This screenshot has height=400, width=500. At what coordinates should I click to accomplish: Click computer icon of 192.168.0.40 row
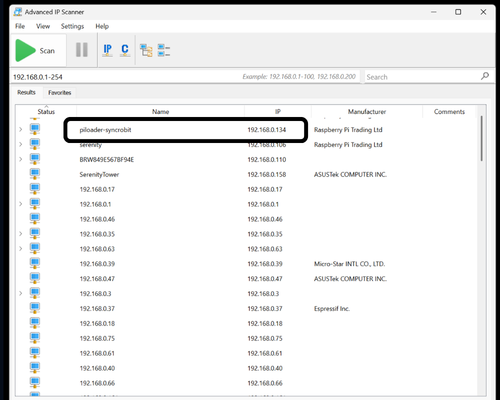[35, 367]
